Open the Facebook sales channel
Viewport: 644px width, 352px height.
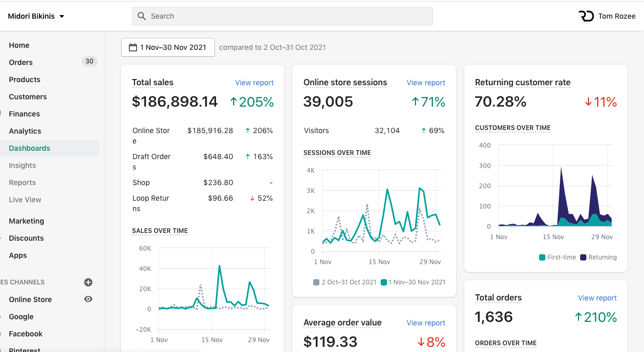pyautogui.click(x=25, y=334)
